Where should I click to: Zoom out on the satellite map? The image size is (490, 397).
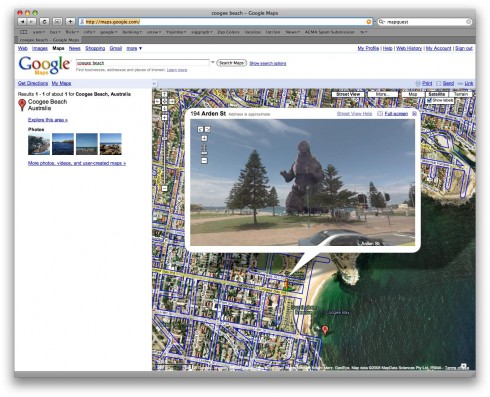tap(165, 188)
